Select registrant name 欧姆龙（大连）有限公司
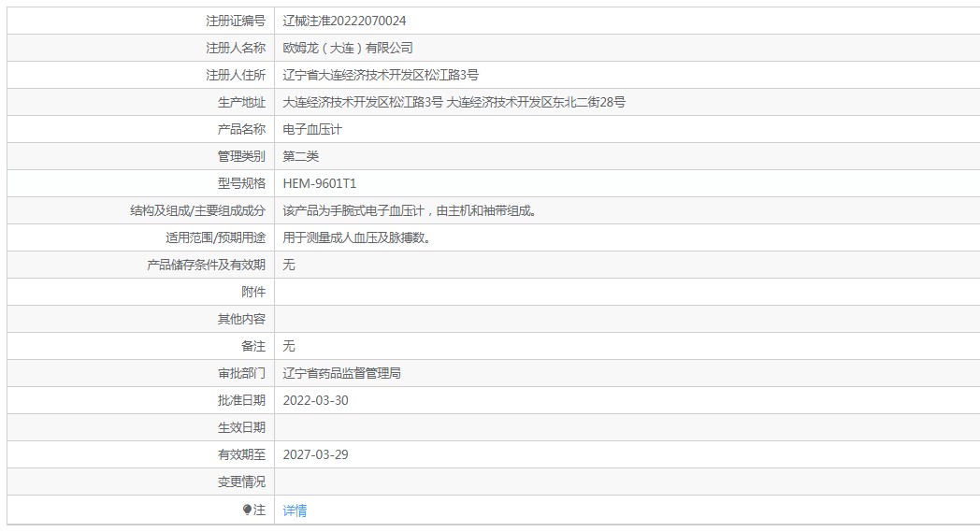Image resolution: width=980 pixels, height=532 pixels. coord(348,48)
